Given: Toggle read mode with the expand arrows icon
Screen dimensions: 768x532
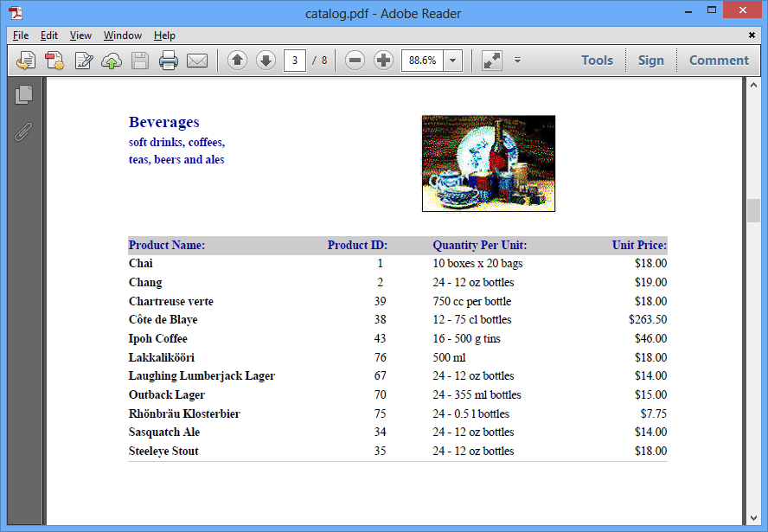Looking at the screenshot, I should (491, 61).
